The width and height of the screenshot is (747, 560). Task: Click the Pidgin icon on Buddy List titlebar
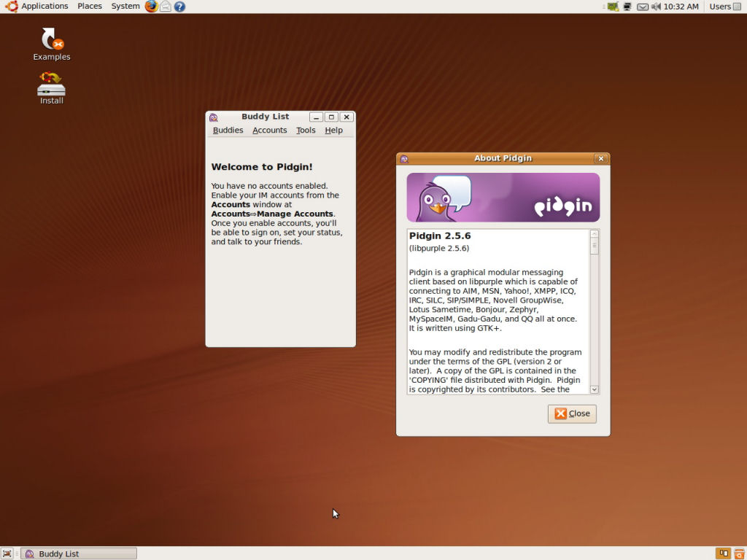coord(213,117)
